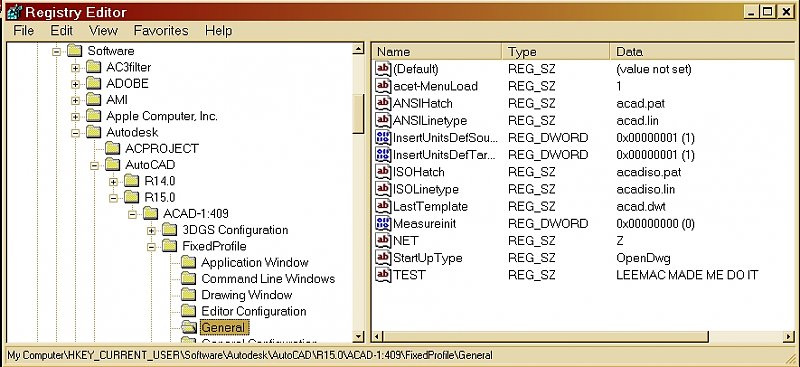800x367 pixels.
Task: Click the data text acadiso.pat
Action: click(648, 172)
